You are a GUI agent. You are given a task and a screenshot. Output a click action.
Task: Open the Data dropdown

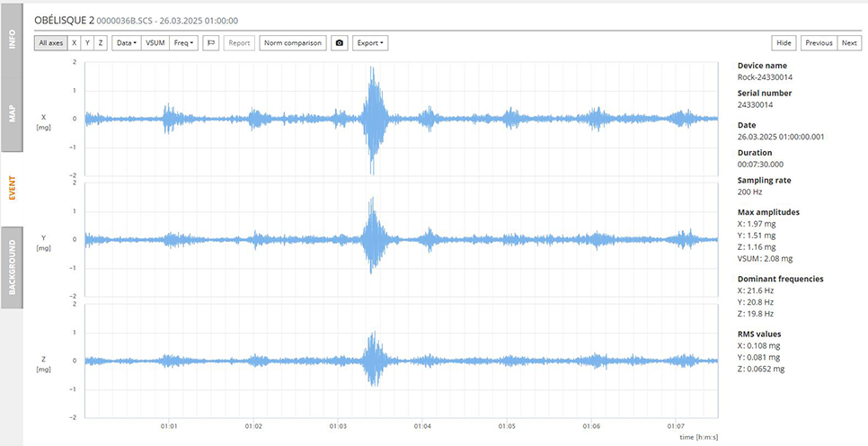click(x=126, y=42)
